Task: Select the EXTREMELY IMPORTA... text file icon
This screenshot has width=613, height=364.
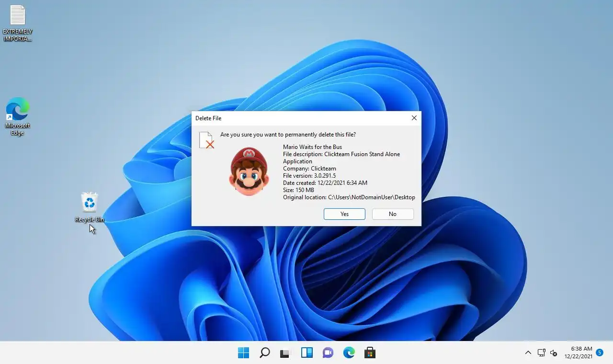Action: [x=18, y=23]
